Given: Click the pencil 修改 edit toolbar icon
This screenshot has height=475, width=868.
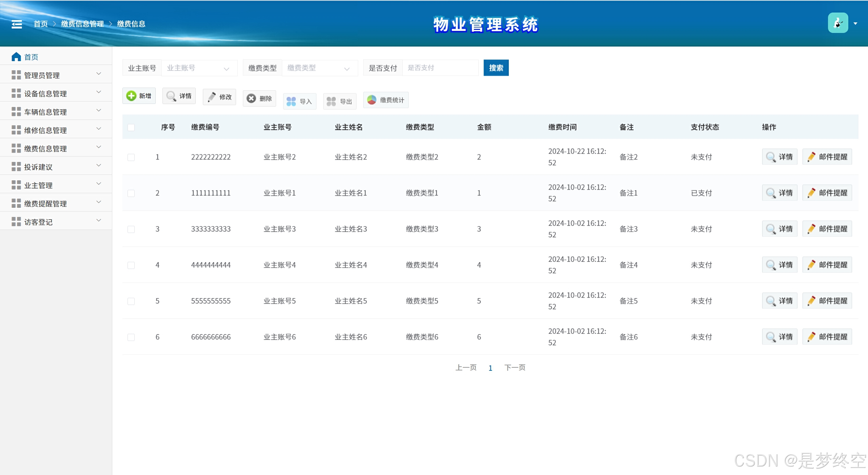Looking at the screenshot, I should click(212, 97).
